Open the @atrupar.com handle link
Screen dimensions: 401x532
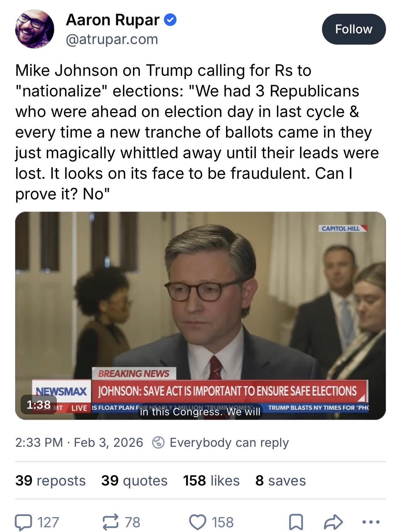point(112,40)
